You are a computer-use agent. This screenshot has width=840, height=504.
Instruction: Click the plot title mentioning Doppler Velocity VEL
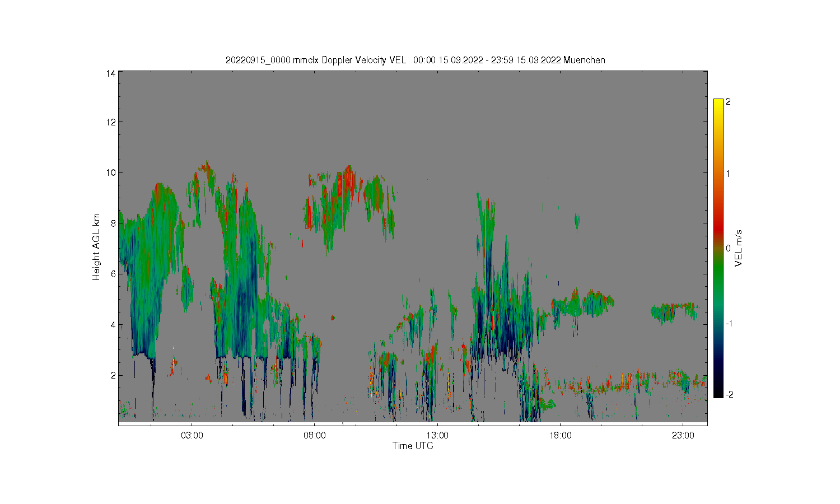(415, 60)
